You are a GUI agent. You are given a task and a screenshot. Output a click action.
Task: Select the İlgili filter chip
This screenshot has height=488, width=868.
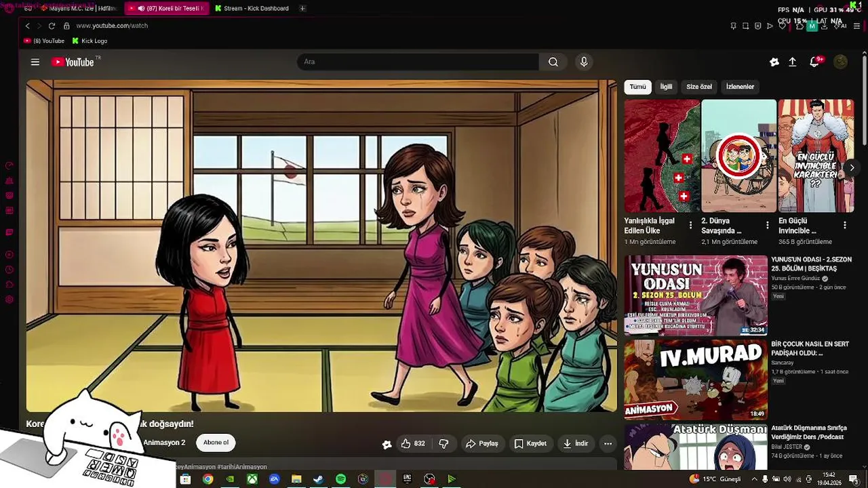667,87
